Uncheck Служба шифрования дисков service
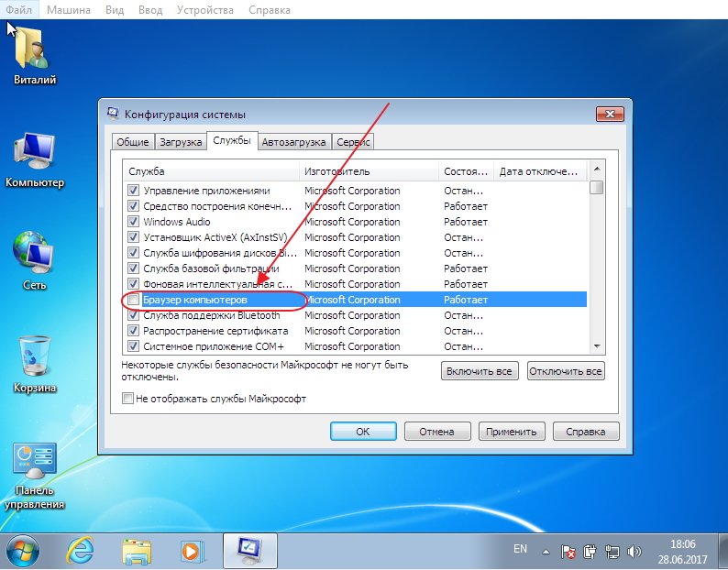728x570 pixels. tap(133, 253)
